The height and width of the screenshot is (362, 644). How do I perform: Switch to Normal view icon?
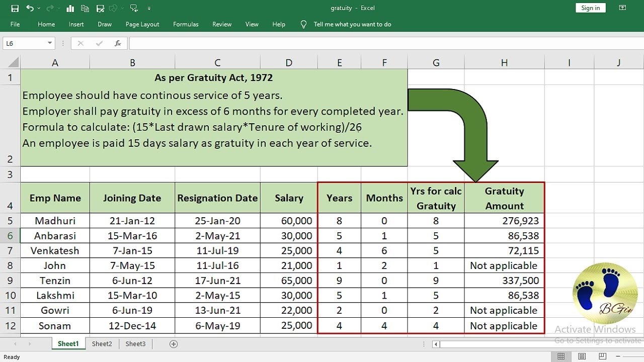pyautogui.click(x=561, y=356)
